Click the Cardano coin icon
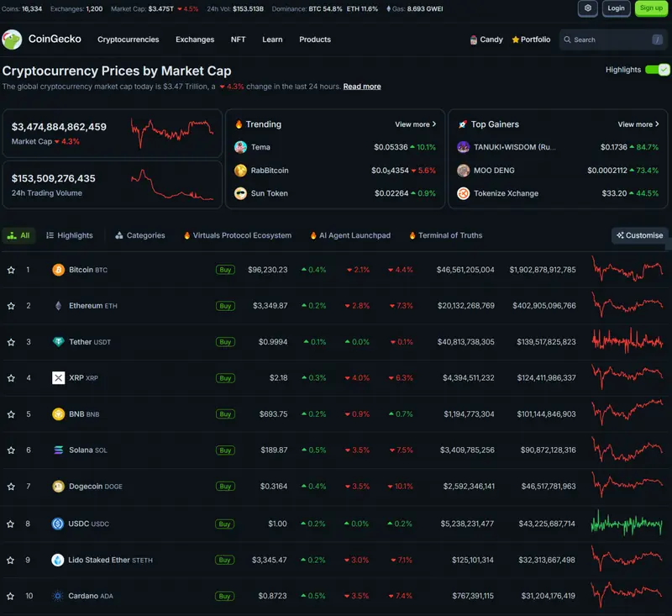 click(x=58, y=596)
